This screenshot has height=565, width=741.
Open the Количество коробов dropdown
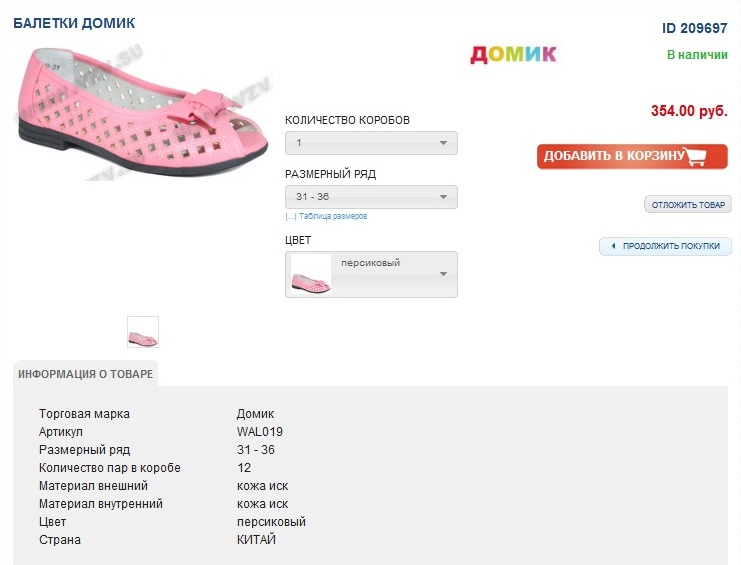click(x=371, y=143)
